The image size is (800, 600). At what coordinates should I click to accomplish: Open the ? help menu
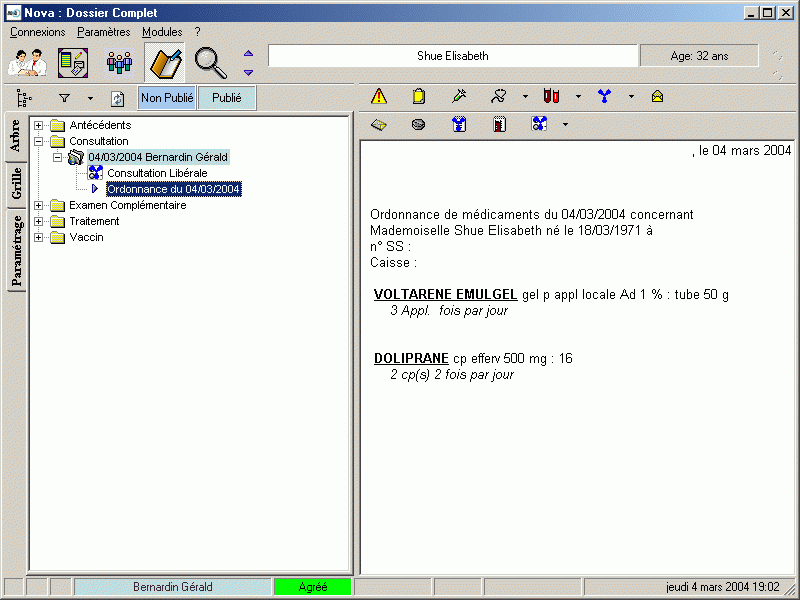pos(197,32)
